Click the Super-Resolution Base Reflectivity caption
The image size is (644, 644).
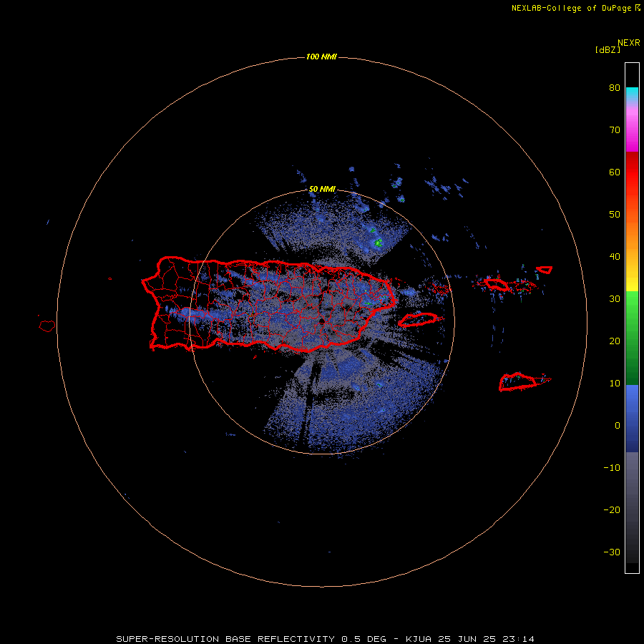[x=326, y=639]
